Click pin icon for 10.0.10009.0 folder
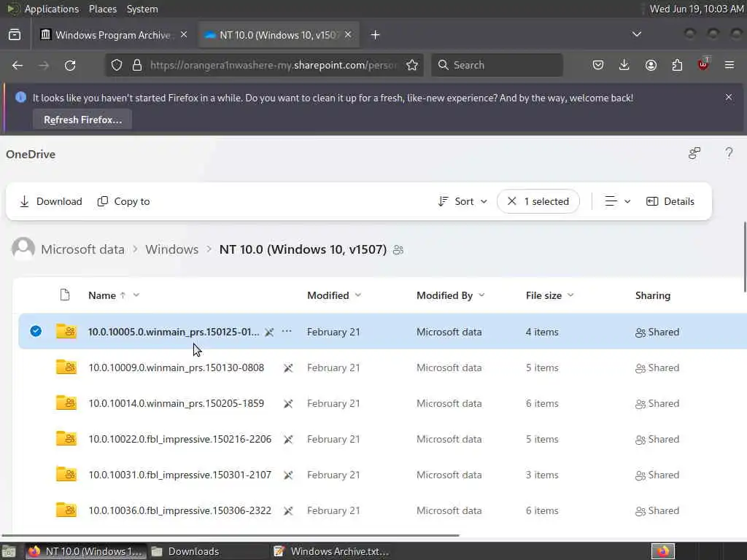This screenshot has width=747, height=560. point(288,367)
